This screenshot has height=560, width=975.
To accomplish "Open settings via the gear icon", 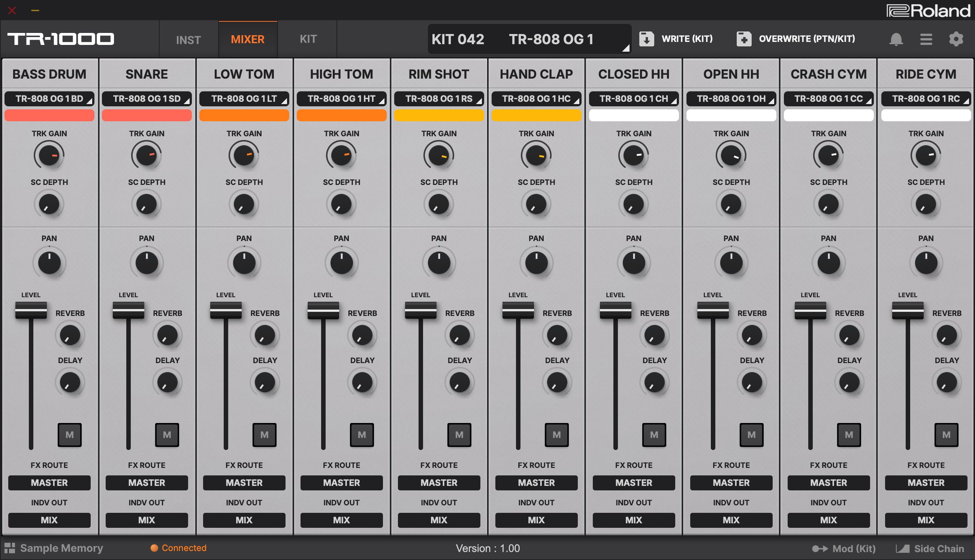I will coord(956,39).
